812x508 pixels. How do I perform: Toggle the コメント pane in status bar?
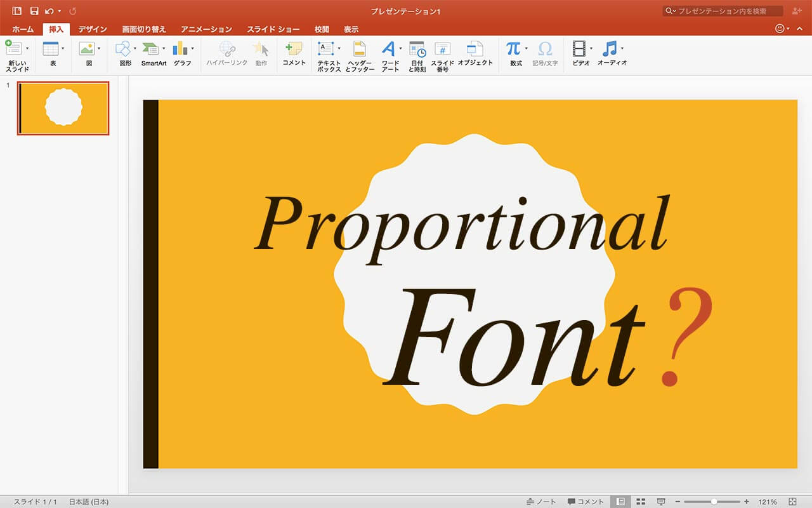586,502
